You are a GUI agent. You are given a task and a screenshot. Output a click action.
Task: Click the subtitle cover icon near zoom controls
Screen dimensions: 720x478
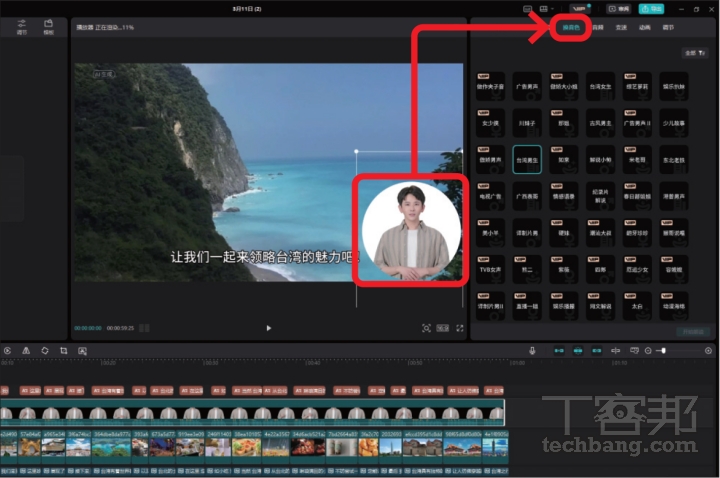634,351
